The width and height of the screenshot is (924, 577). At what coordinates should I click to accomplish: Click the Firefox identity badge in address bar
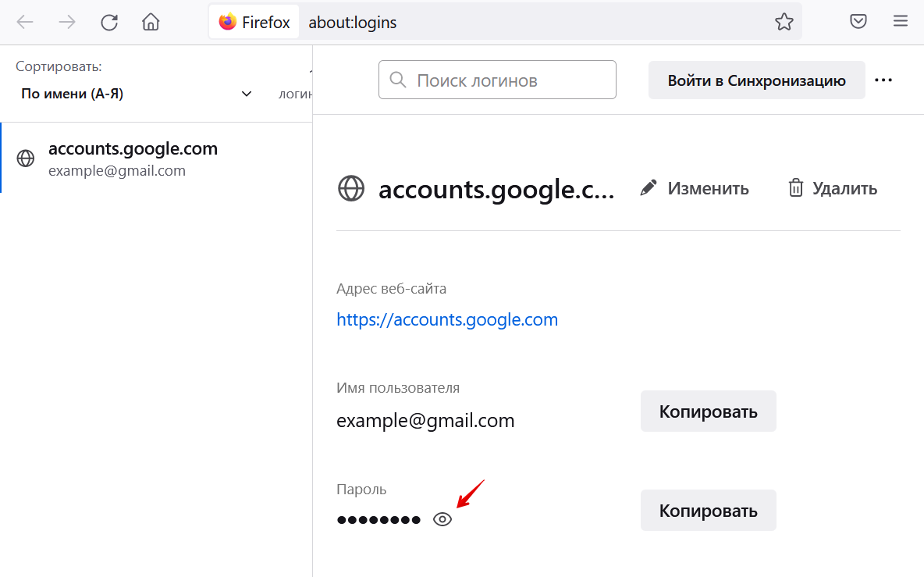tap(254, 23)
